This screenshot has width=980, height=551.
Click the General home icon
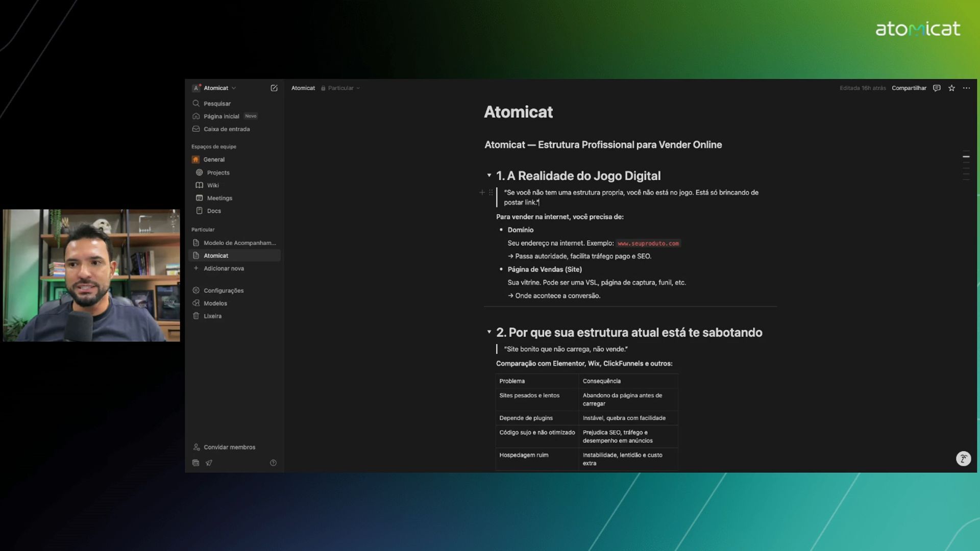click(195, 159)
